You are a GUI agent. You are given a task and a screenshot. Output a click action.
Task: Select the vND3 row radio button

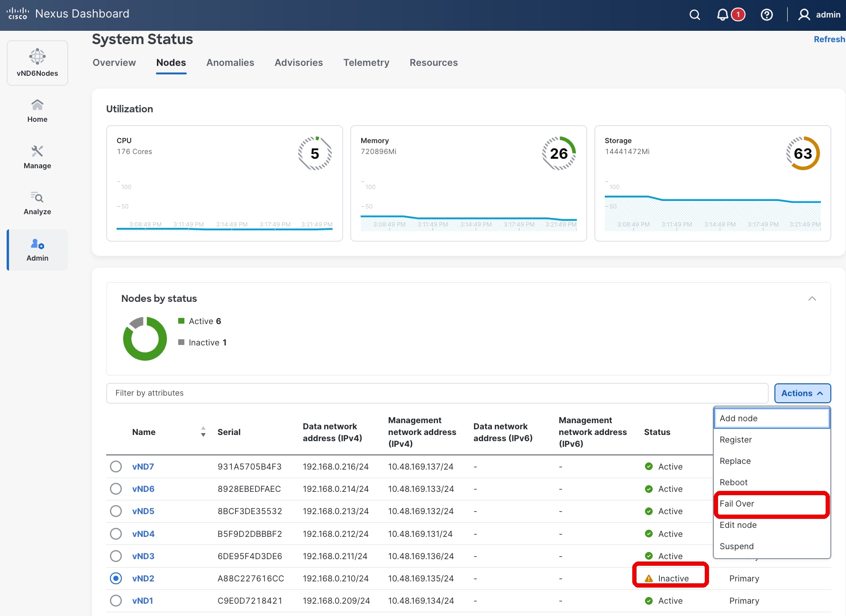pyautogui.click(x=116, y=556)
